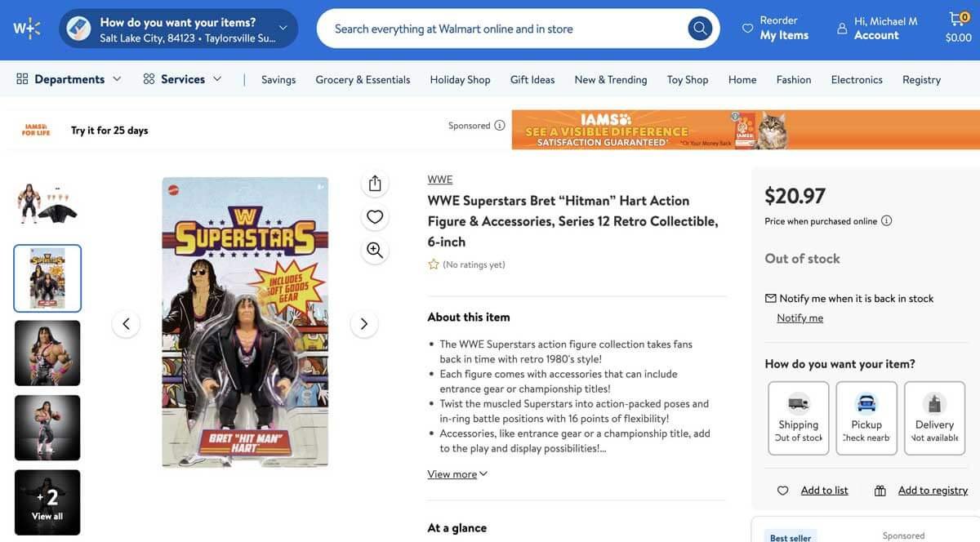Open the Services dropdown

(182, 78)
